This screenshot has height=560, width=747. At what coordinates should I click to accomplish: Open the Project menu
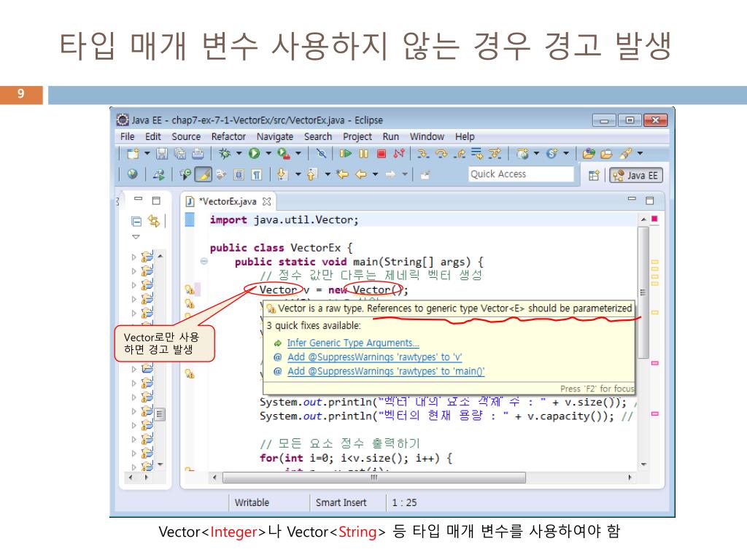(x=357, y=136)
